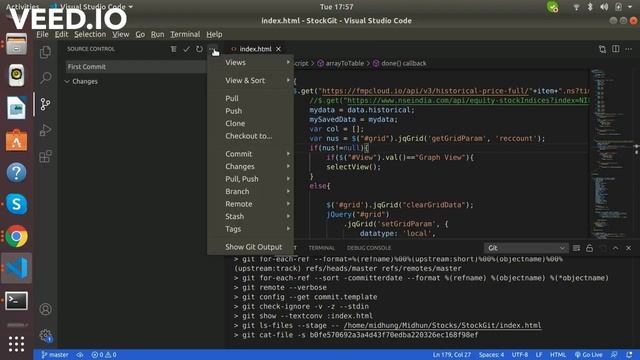Click the synchronize changes icon in status bar
The image size is (640, 360).
tap(80, 355)
